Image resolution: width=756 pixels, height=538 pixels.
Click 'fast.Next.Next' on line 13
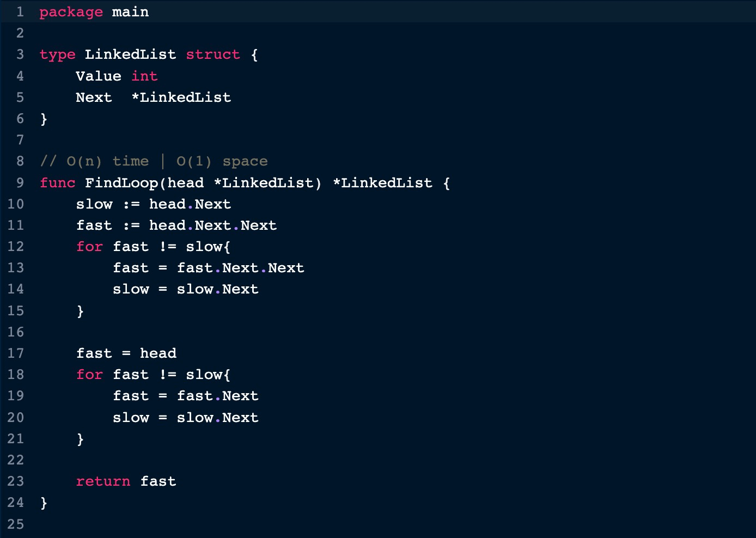point(240,268)
